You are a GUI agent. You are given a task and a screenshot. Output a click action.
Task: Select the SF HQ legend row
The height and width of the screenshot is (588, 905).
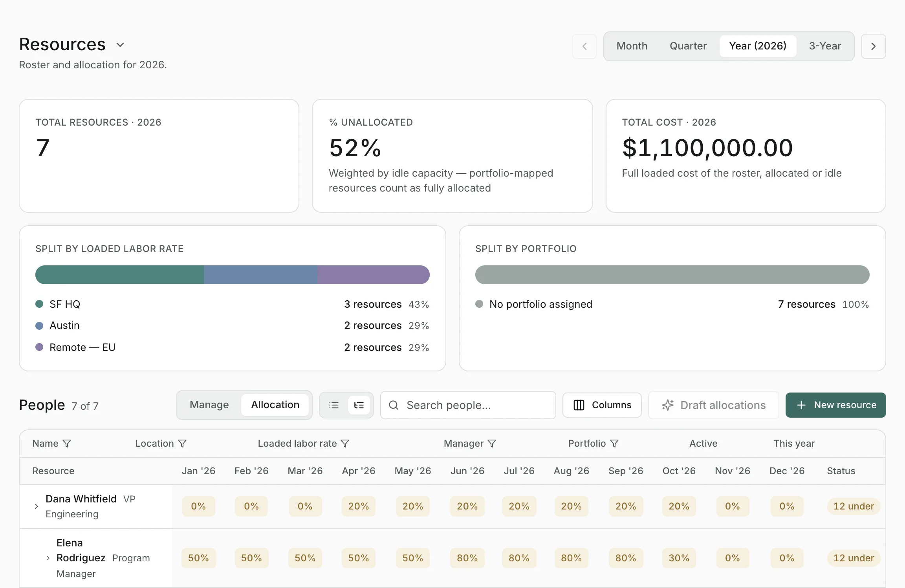[x=232, y=304]
